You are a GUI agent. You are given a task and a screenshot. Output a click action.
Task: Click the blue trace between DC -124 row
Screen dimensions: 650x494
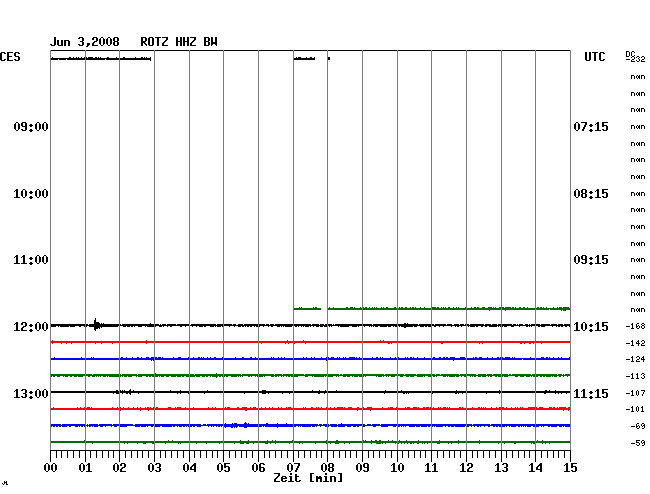click(310, 358)
